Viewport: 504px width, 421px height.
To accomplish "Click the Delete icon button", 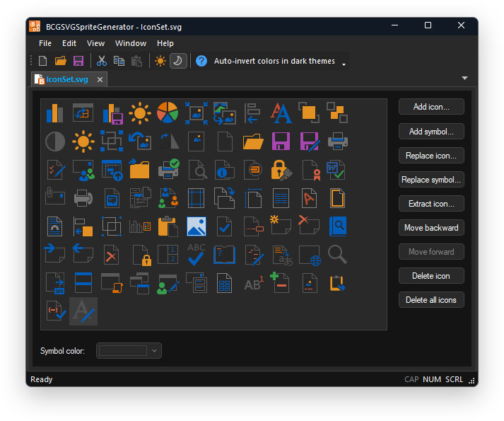I will pos(431,276).
